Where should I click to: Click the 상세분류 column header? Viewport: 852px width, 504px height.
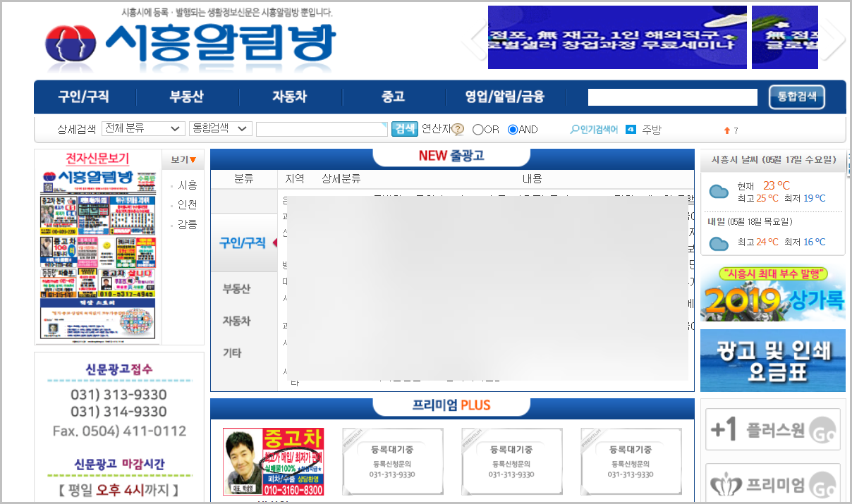tap(341, 179)
